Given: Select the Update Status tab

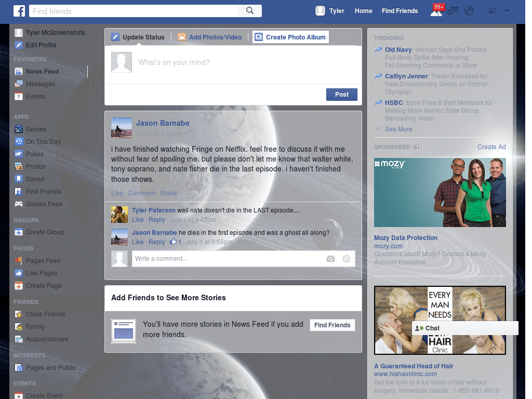Looking at the screenshot, I should pyautogui.click(x=138, y=37).
